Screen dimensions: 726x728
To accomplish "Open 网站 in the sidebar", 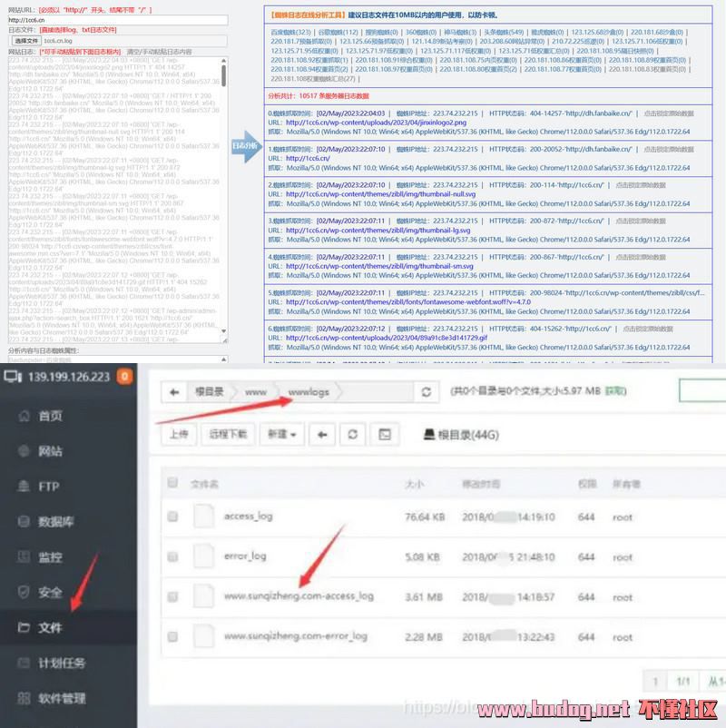I will coord(50,451).
